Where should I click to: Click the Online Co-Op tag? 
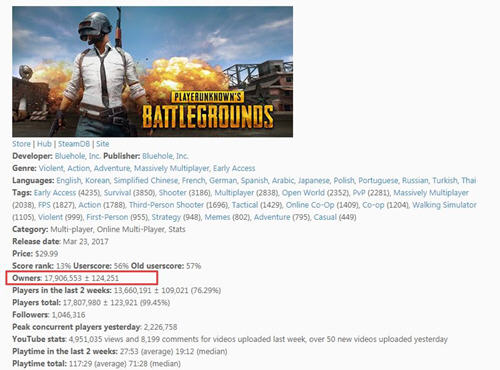coord(310,205)
